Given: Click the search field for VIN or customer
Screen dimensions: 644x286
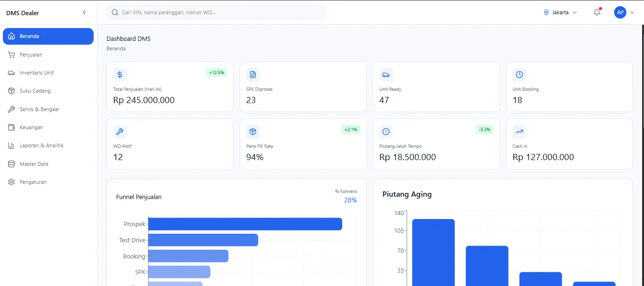Looking at the screenshot, I should pyautogui.click(x=216, y=12).
